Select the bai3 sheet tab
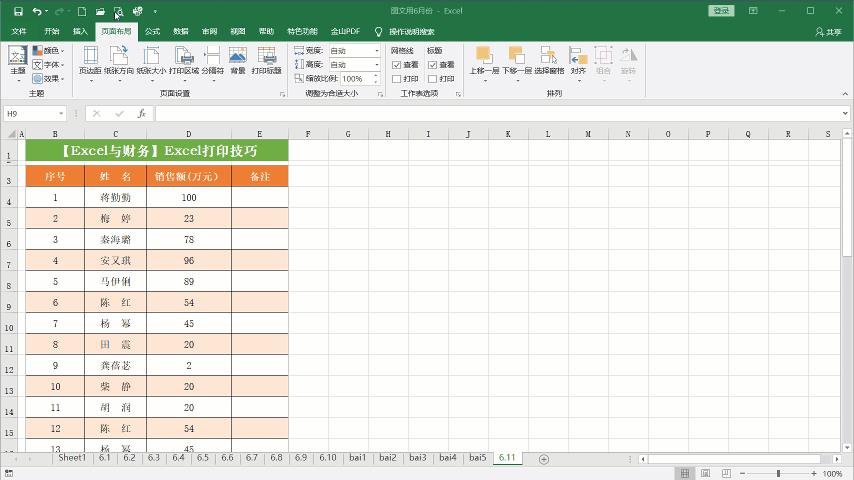 pyautogui.click(x=417, y=458)
